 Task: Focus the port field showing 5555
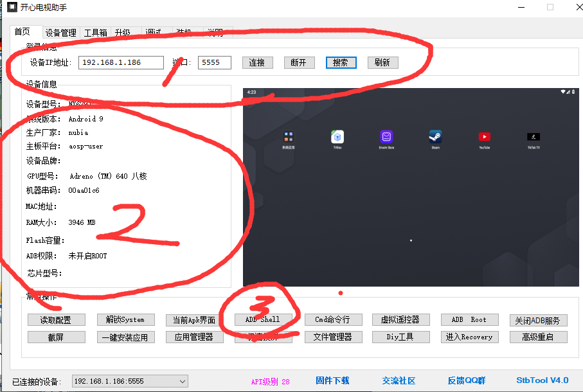tap(215, 62)
